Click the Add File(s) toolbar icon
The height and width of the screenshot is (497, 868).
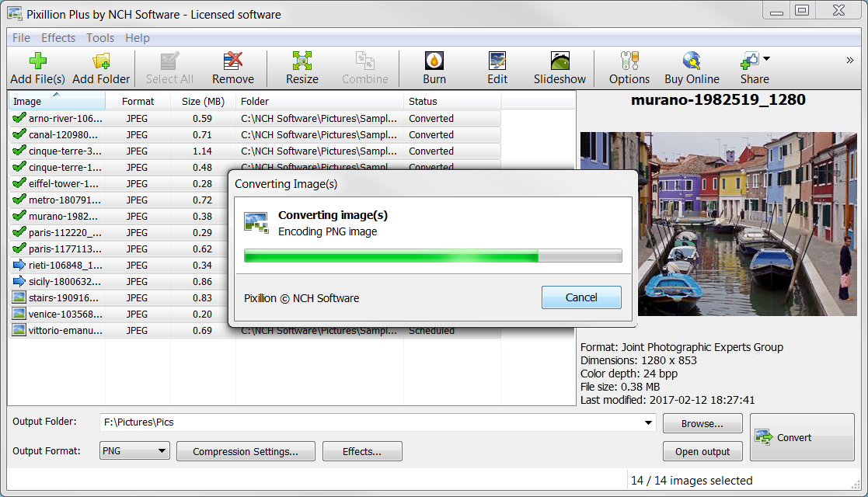[37, 61]
